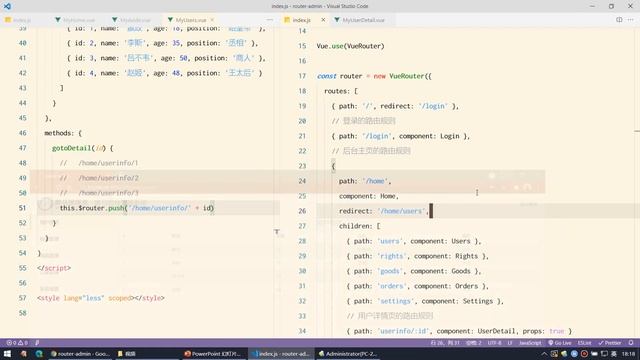Close the MyUsers.vue tab
640x360 pixels.
212,20
